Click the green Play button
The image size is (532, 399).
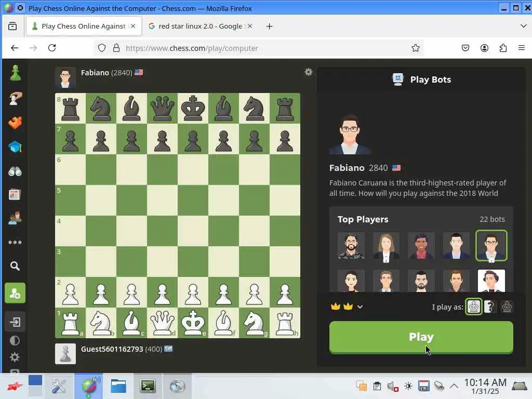(421, 337)
